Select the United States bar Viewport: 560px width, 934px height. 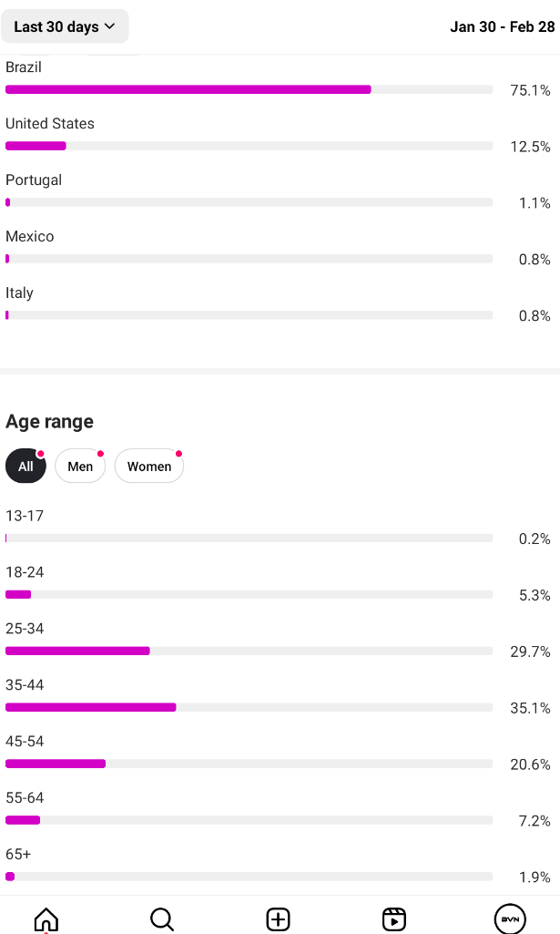(249, 146)
